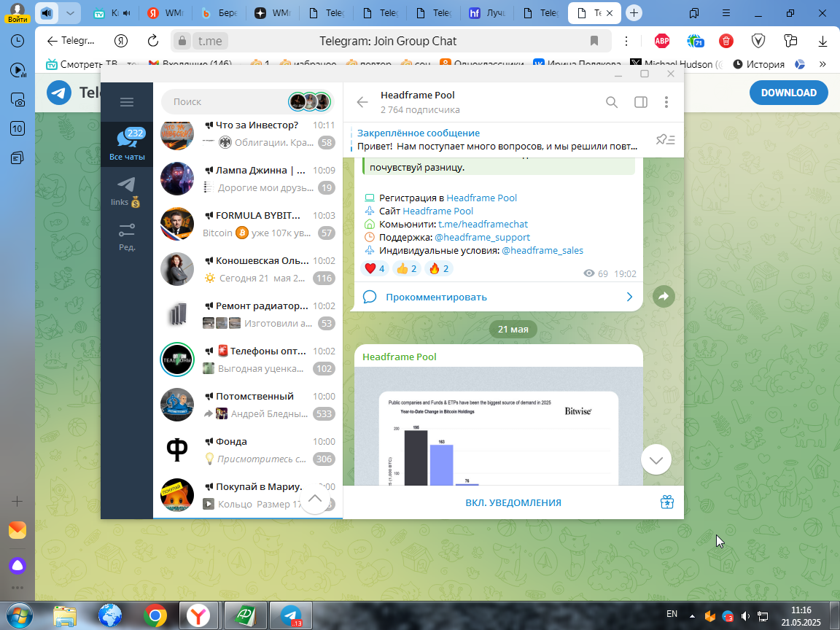Show hidden system tray icons
Screen dimensions: 840x630
[x=692, y=616]
